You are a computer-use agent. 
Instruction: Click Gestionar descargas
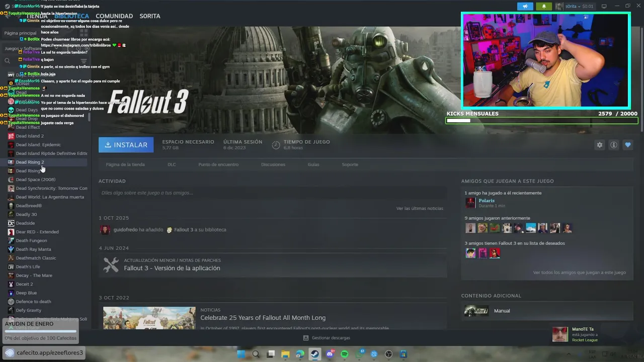331,338
